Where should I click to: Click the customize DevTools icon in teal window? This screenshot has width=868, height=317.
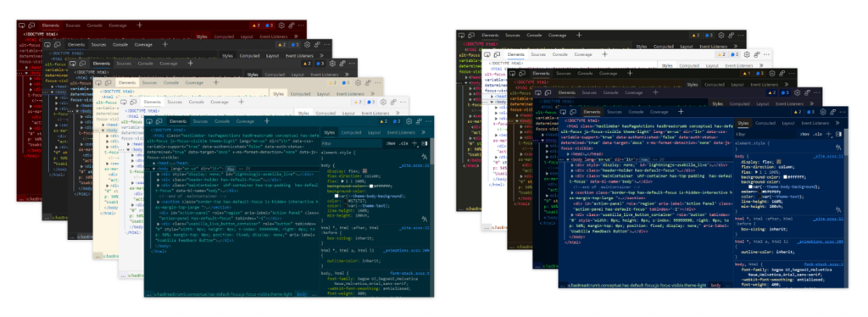point(419,121)
